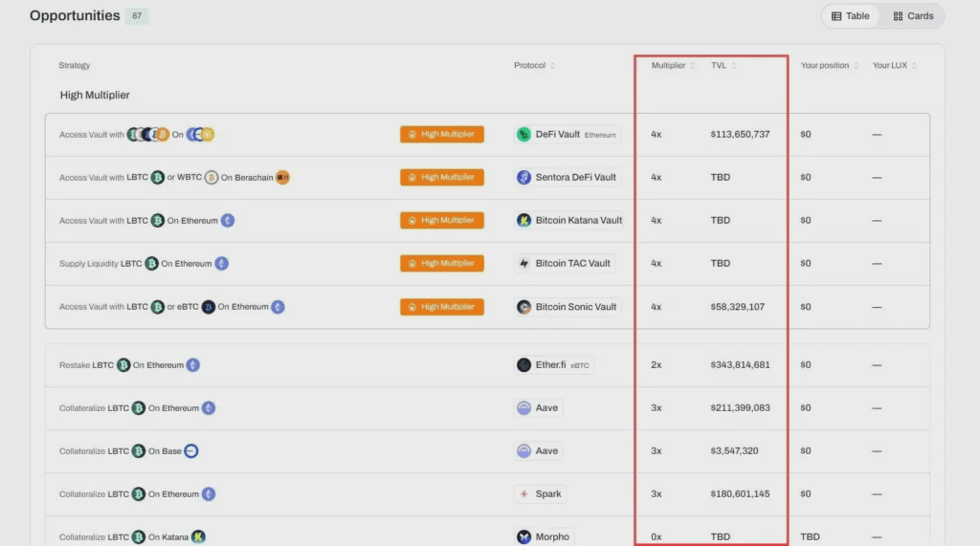Sort by Protocol column
The height and width of the screenshot is (546, 980).
(534, 65)
